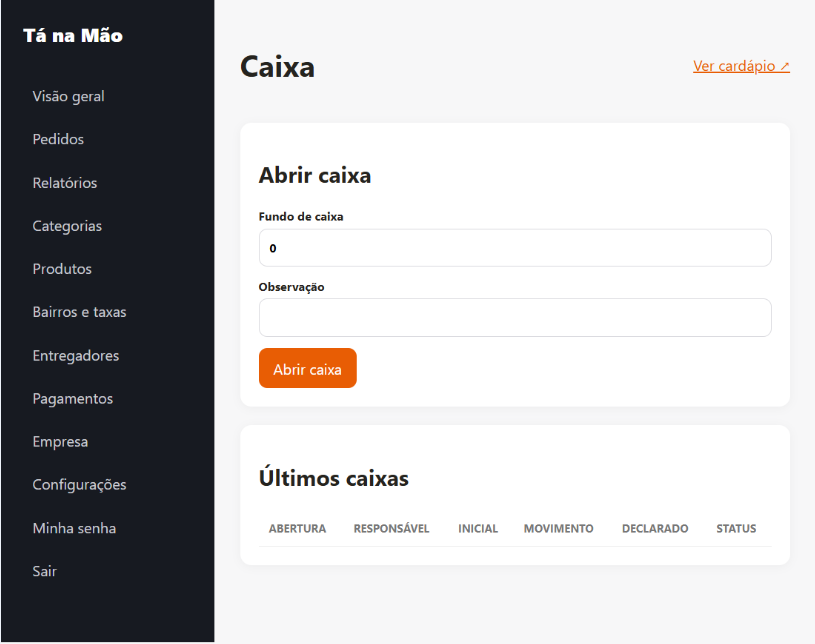Click Sair to log out

[44, 572]
